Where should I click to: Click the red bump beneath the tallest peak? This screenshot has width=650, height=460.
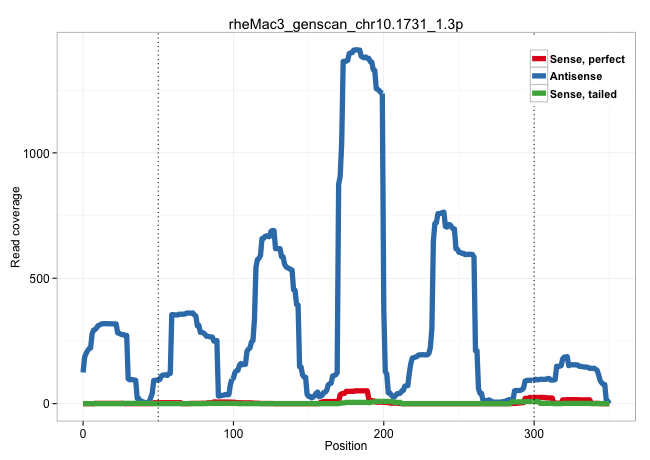pyautogui.click(x=356, y=391)
